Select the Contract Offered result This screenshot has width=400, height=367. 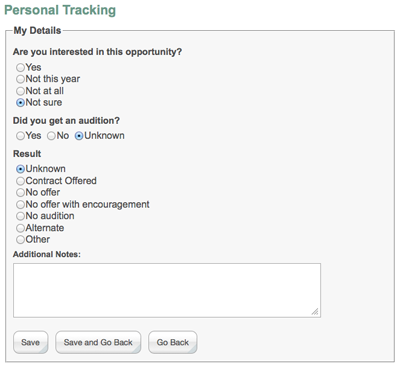tap(20, 181)
